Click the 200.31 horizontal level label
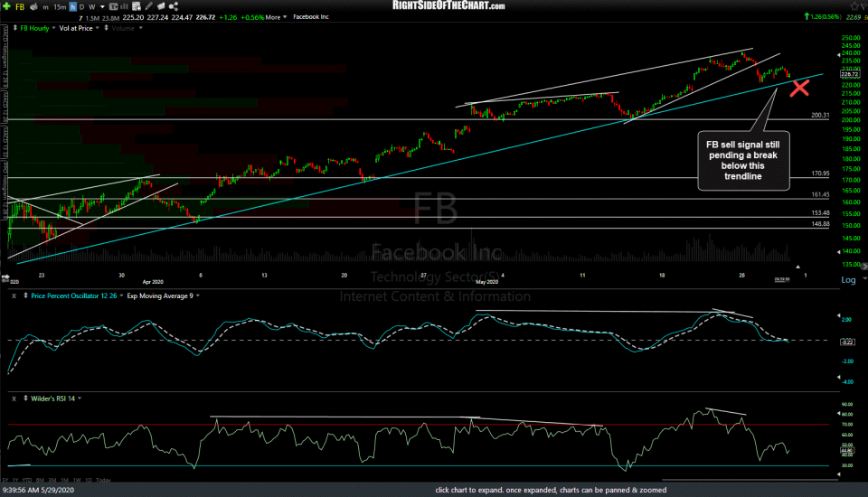Viewport: 868px width, 497px height. point(820,115)
